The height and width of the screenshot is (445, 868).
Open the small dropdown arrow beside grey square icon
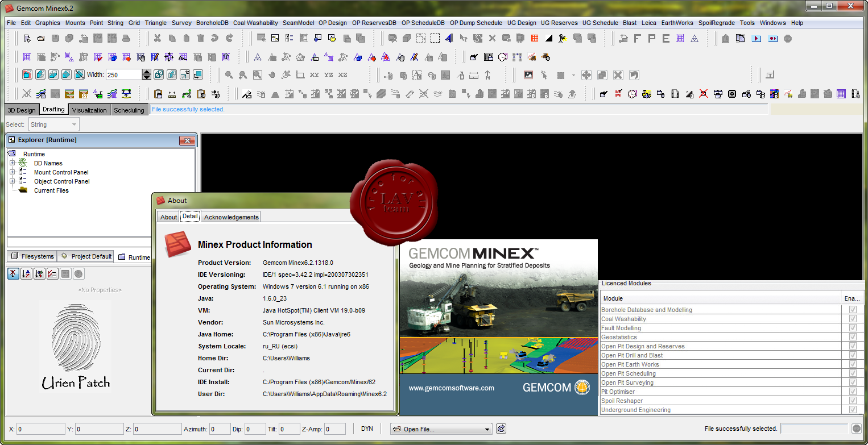[573, 75]
